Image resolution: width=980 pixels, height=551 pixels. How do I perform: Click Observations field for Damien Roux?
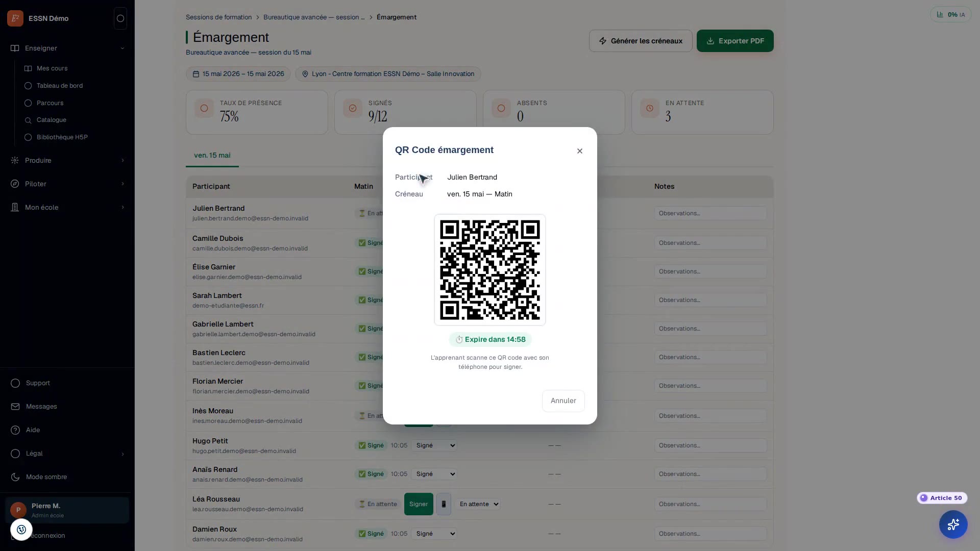[710, 534]
